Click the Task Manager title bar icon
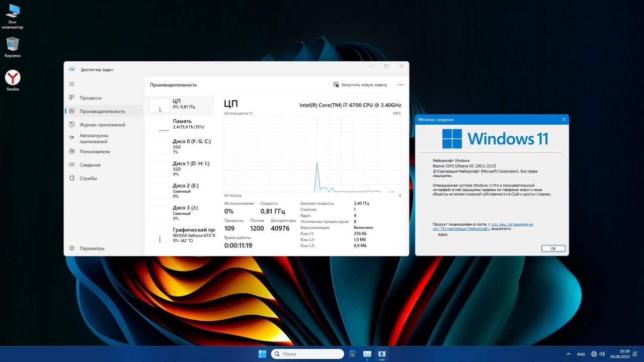 click(x=72, y=69)
